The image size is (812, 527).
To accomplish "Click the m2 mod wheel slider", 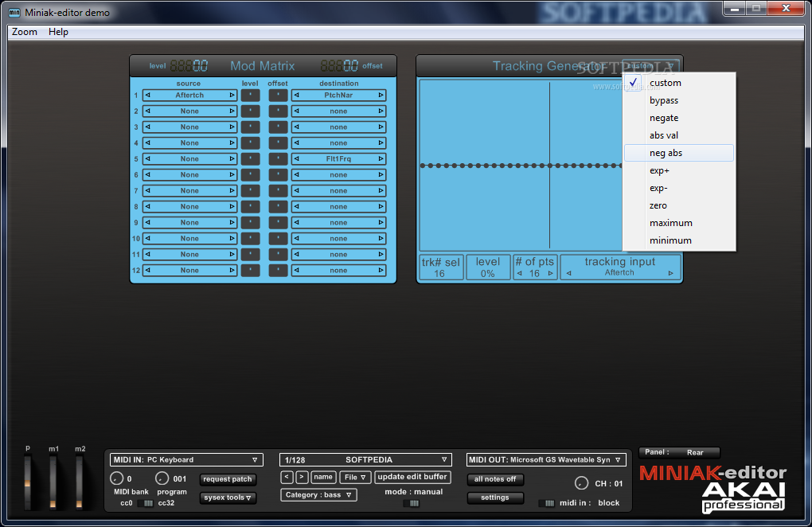I will coord(80,482).
